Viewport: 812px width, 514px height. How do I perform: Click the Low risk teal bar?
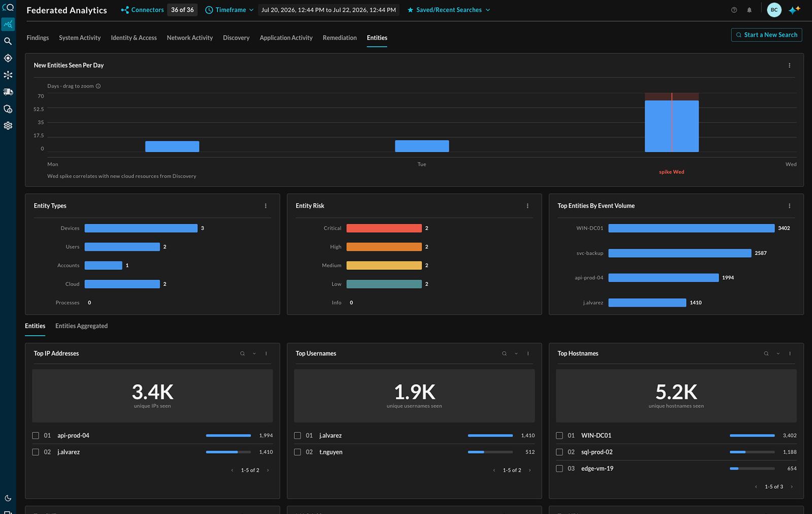pos(384,284)
